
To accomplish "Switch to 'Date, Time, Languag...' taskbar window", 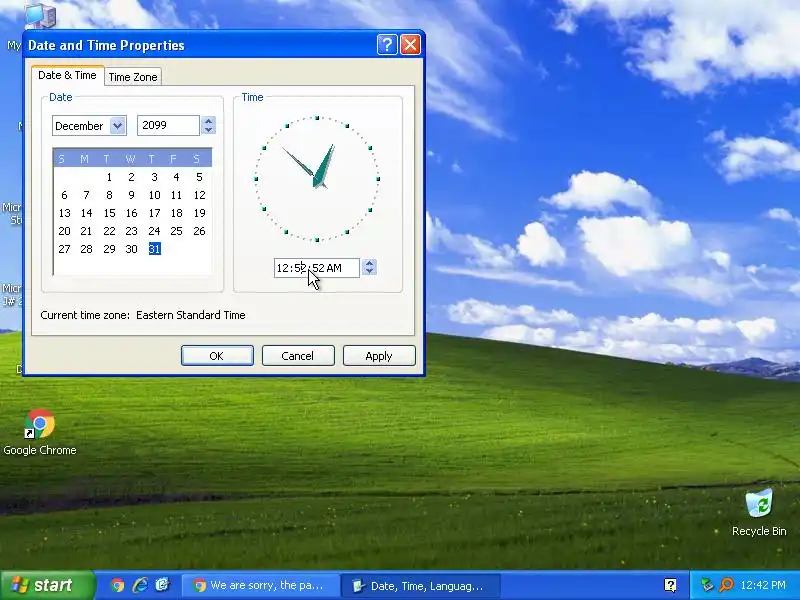I will [x=420, y=585].
